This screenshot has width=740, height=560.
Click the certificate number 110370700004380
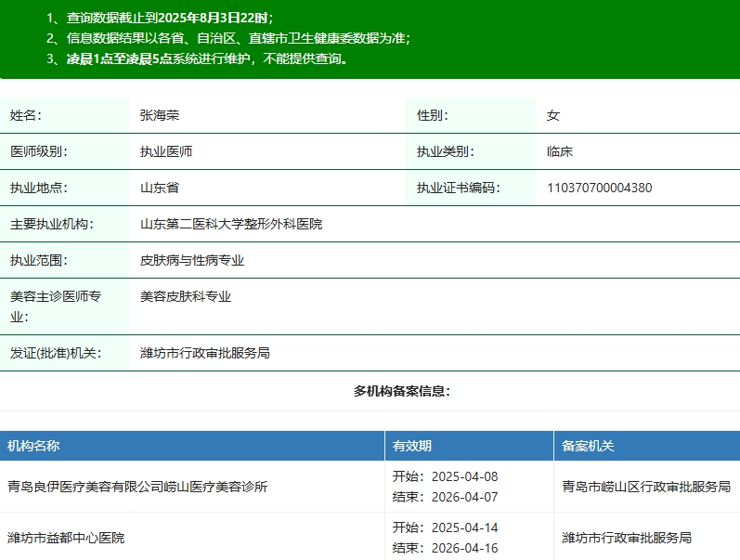coord(599,188)
